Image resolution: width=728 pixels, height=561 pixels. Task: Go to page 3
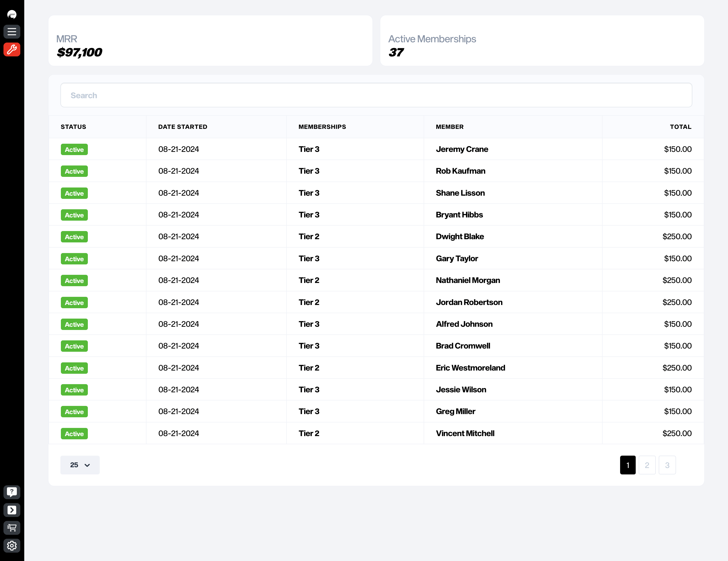pyautogui.click(x=667, y=465)
